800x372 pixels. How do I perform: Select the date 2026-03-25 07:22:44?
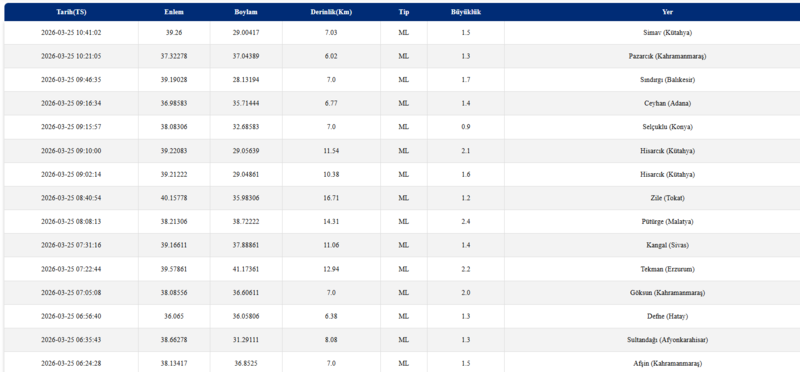tap(71, 269)
